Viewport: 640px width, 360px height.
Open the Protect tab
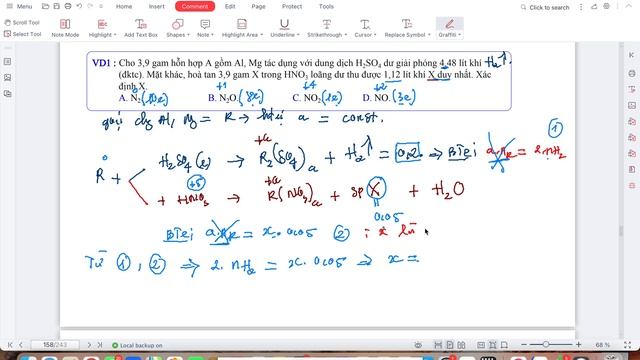click(292, 7)
